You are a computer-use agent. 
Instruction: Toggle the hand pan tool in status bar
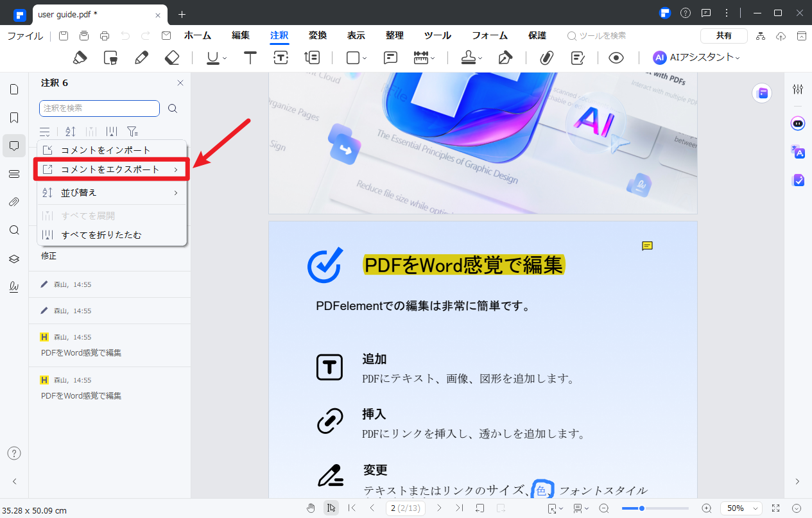[311, 508]
